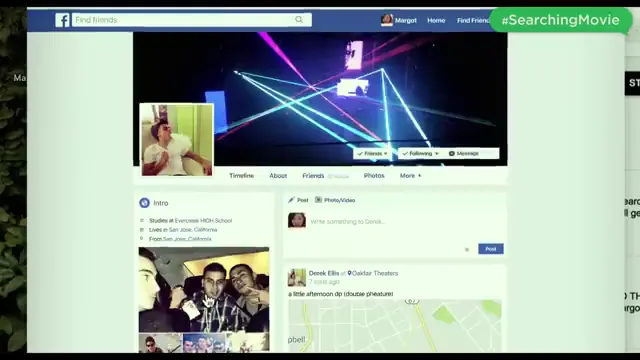Screen dimensions: 640x360
Task: Click the pencil Post icon in composer
Action: [x=291, y=200]
